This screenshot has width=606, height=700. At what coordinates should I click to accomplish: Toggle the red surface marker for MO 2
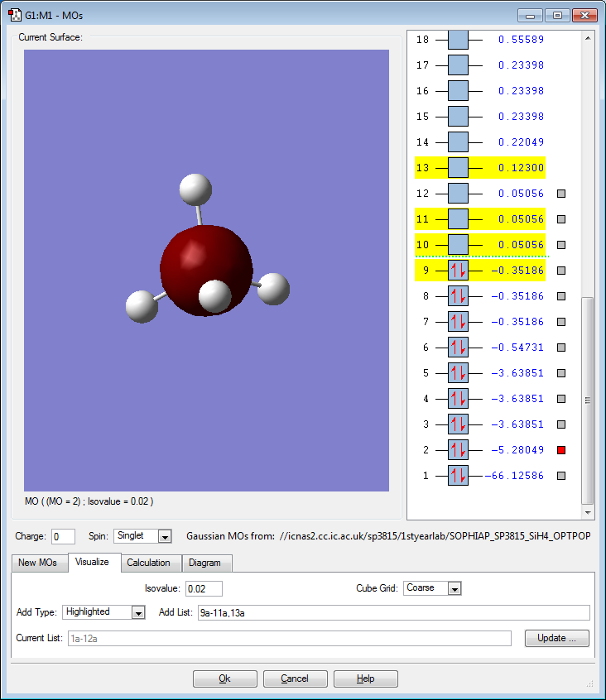(x=560, y=450)
